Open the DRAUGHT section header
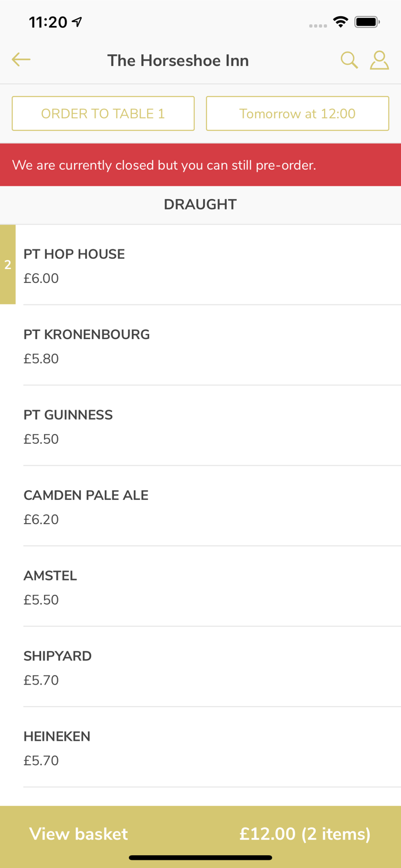 [x=200, y=204]
